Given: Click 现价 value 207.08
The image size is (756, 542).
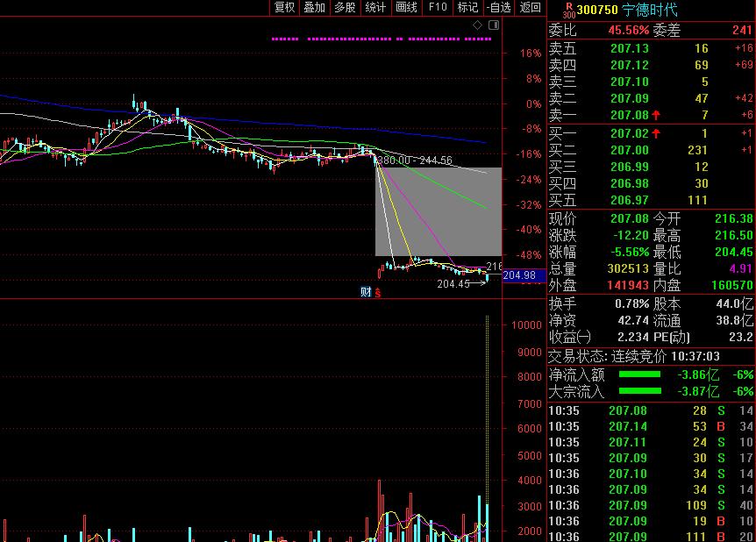Looking at the screenshot, I should pyautogui.click(x=629, y=218).
